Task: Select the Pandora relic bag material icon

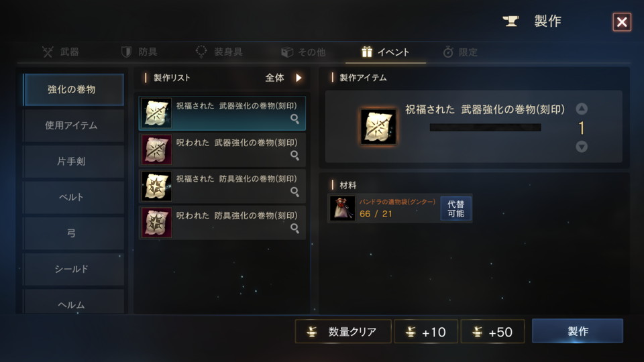Action: pos(343,208)
